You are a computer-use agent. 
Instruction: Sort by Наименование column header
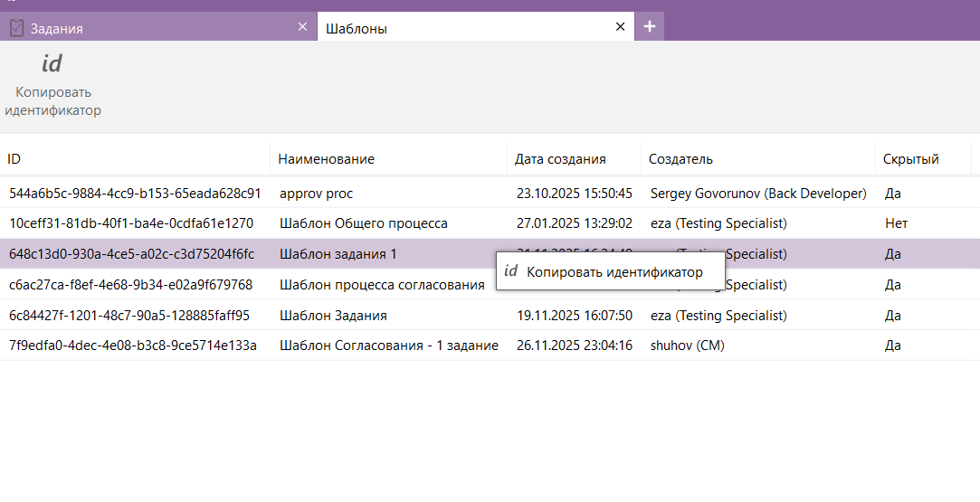coord(326,159)
